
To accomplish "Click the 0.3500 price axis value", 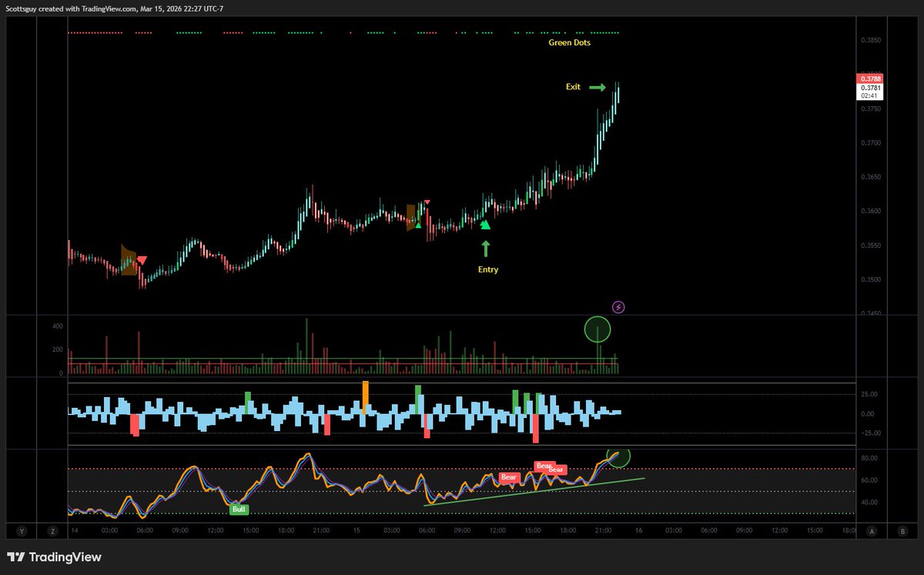I will point(871,280).
